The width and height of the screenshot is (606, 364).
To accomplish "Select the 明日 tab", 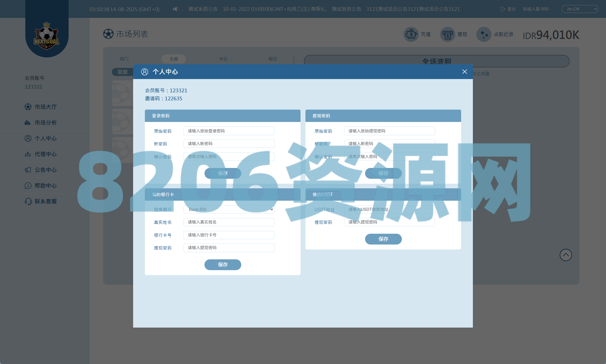I will tap(272, 59).
